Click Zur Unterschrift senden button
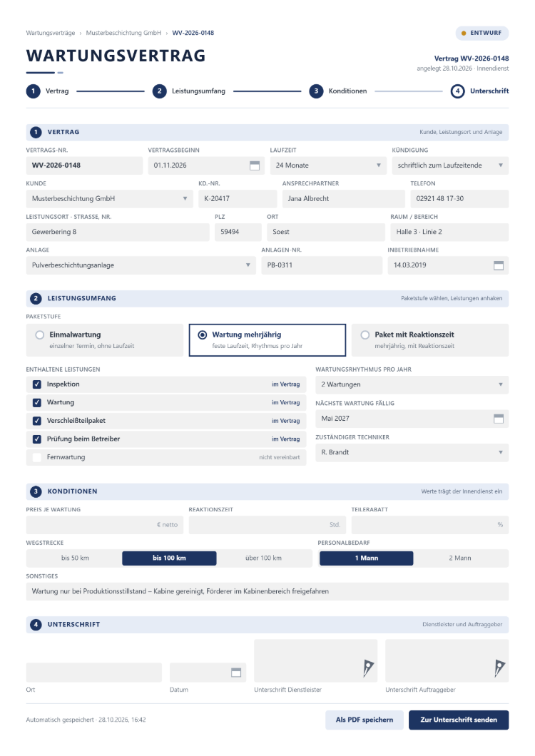Viewport: 535px width, 756px height. [x=459, y=720]
